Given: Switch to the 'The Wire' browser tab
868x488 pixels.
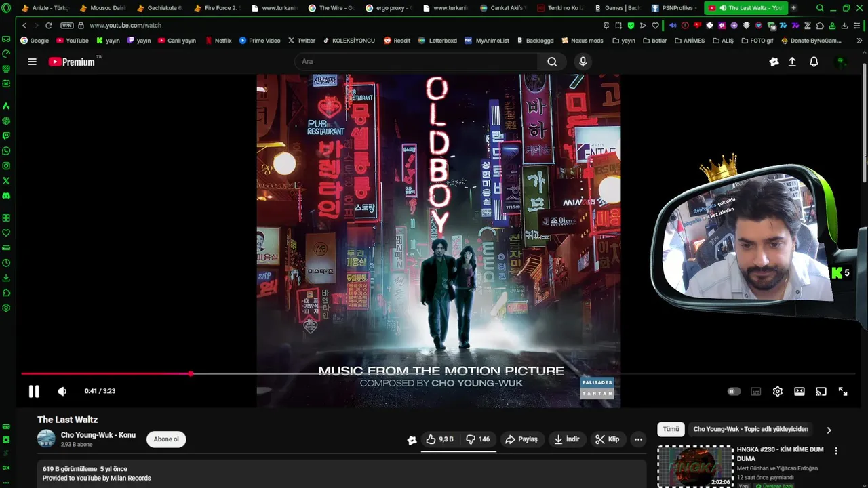Looking at the screenshot, I should (332, 8).
